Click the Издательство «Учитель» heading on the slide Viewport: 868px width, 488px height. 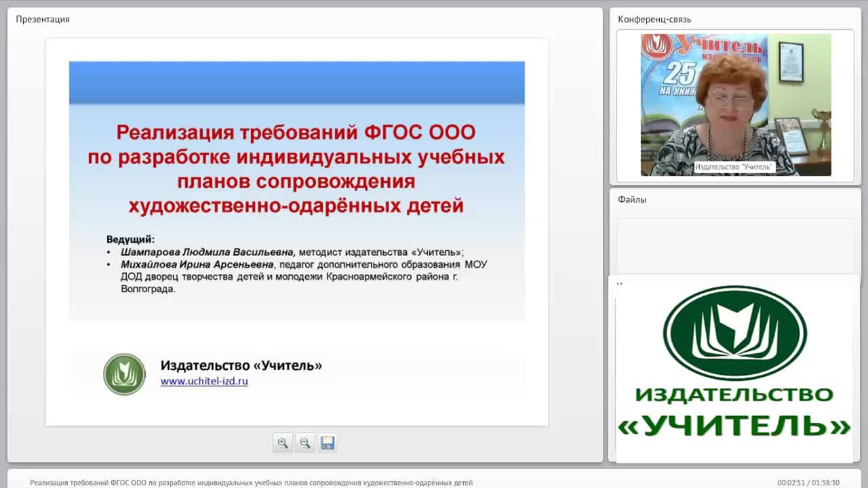(x=241, y=365)
